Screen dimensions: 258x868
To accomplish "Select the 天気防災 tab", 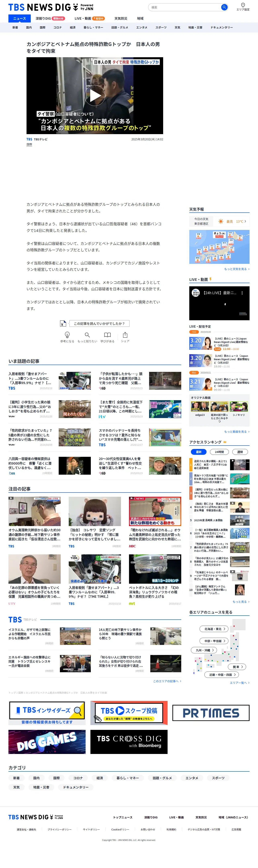I will pos(120,18).
